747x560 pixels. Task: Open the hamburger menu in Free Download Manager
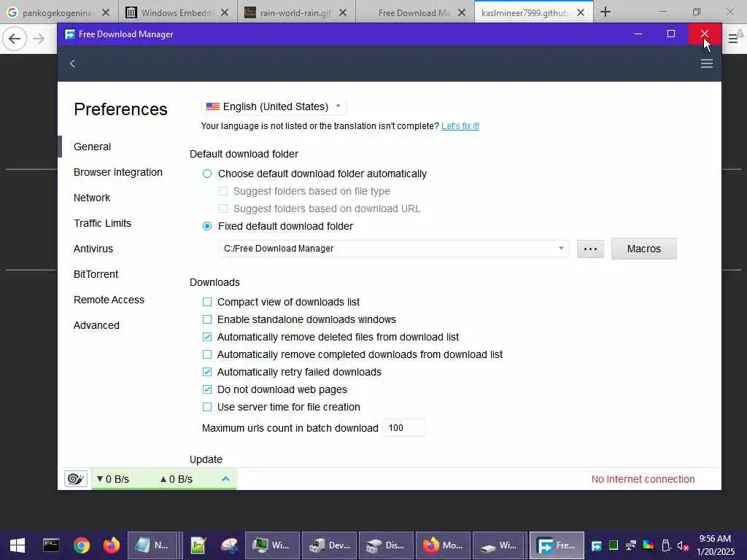coord(706,63)
